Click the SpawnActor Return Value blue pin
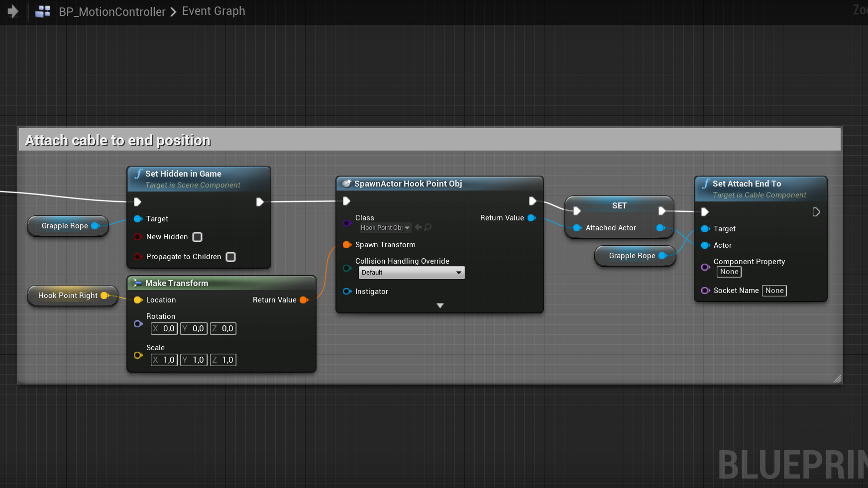868x488 pixels. [531, 218]
